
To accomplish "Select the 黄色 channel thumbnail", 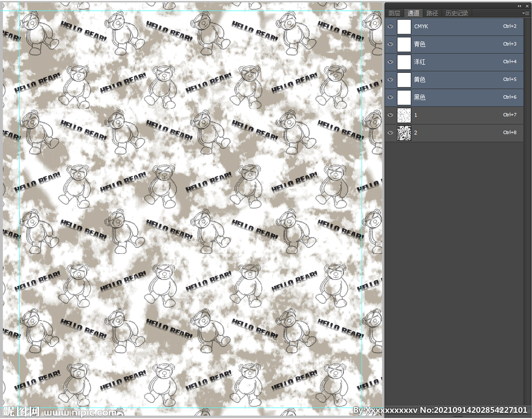I will [404, 80].
